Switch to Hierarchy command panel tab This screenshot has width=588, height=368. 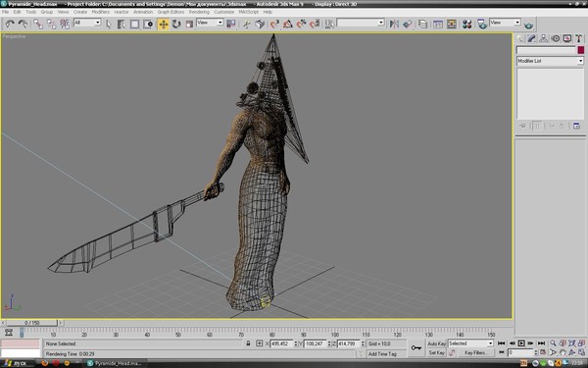click(x=543, y=38)
